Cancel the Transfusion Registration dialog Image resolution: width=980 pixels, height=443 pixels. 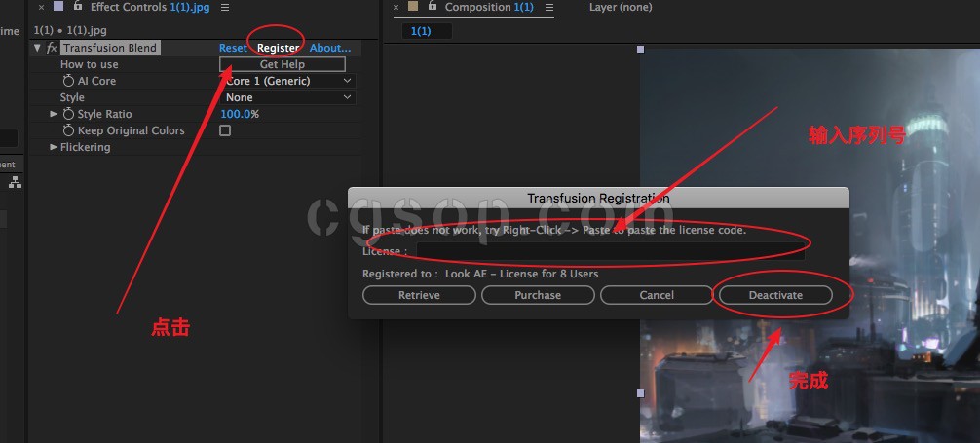point(657,295)
